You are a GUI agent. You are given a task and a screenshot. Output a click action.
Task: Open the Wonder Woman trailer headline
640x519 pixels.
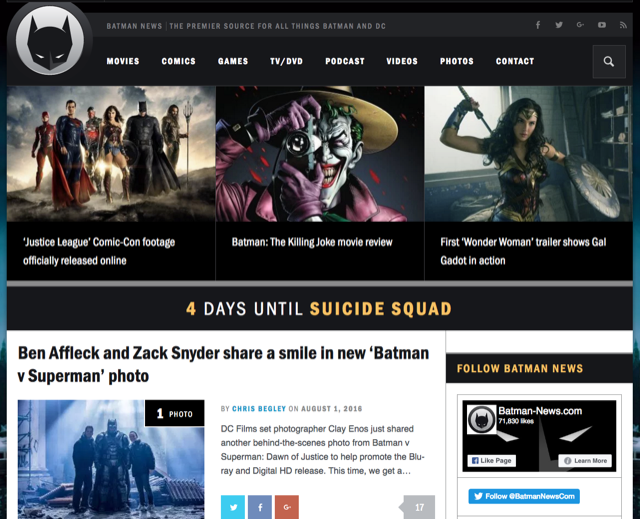click(523, 251)
